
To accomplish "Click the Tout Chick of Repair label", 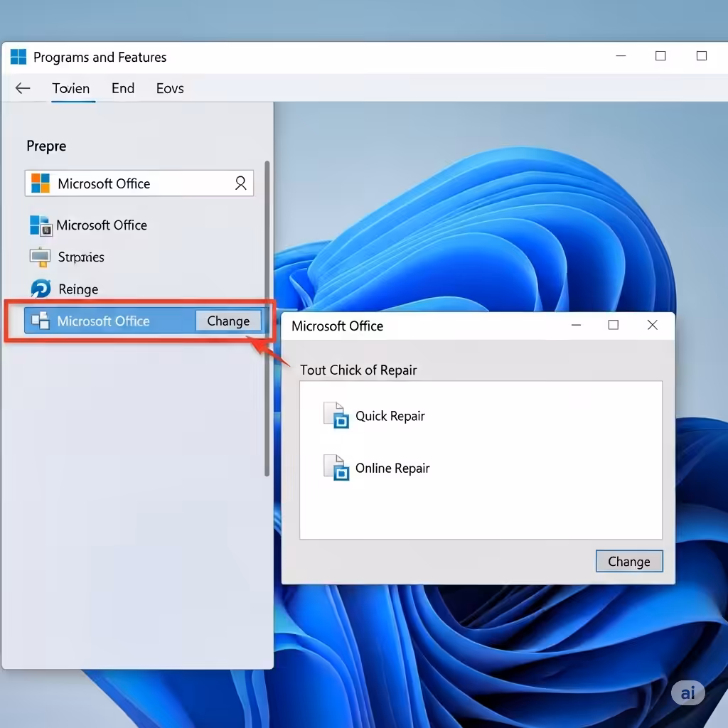I will pyautogui.click(x=358, y=370).
